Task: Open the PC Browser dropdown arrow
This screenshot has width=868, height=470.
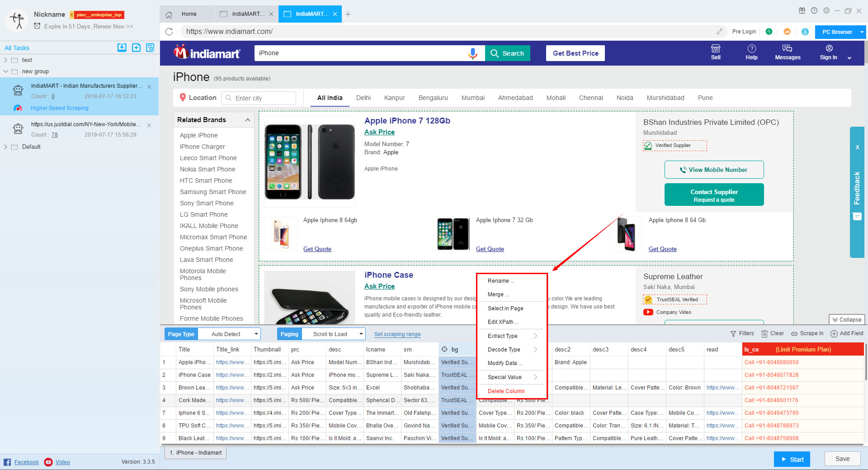Action: (x=862, y=32)
